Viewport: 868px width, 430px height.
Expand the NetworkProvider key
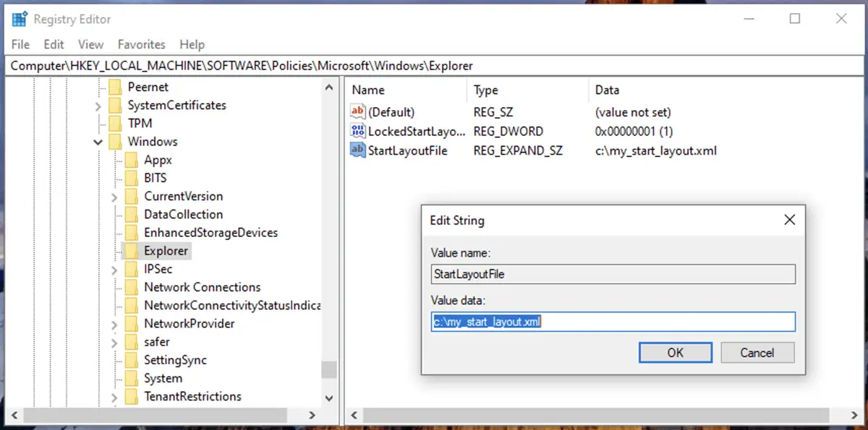coord(115,324)
